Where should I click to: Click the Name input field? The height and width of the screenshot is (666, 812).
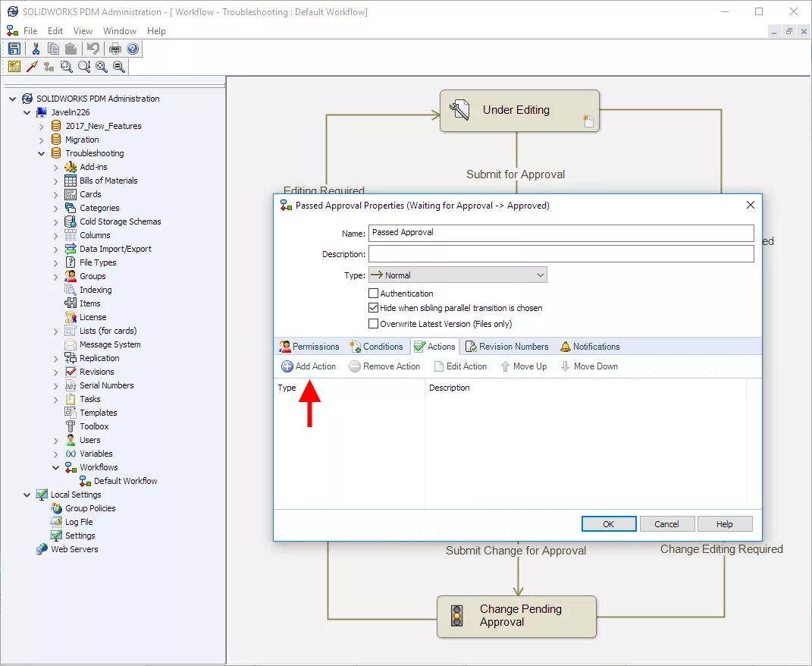tap(561, 233)
